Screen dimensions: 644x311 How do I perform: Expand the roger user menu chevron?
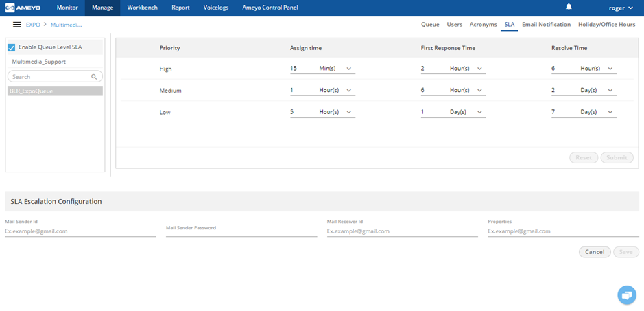pyautogui.click(x=631, y=8)
